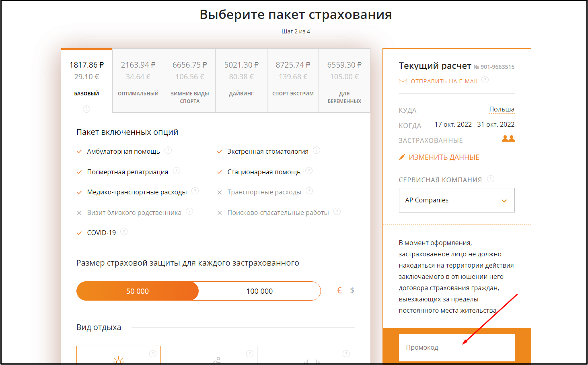Show help for Визит близкого родственника
The image size is (588, 365).
coord(189,211)
